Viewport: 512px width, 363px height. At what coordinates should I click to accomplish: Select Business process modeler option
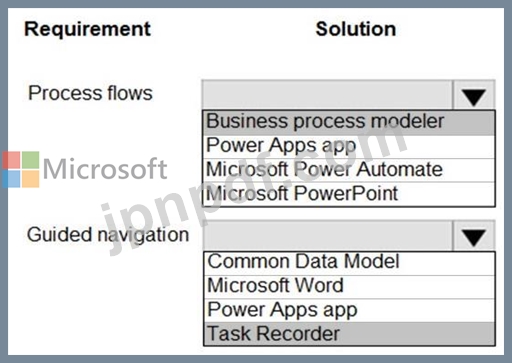click(x=349, y=122)
